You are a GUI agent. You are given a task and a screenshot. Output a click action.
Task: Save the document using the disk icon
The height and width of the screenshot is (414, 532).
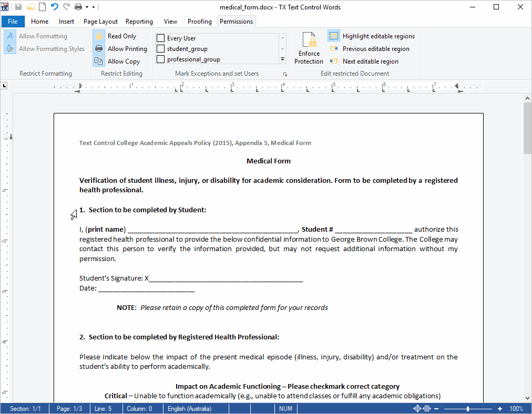tap(19, 7)
